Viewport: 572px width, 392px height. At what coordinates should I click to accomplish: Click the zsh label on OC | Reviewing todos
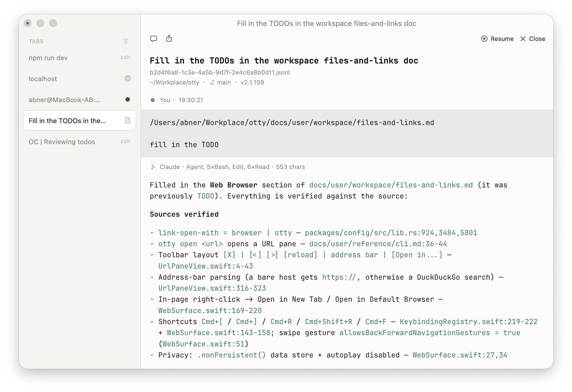coord(125,141)
